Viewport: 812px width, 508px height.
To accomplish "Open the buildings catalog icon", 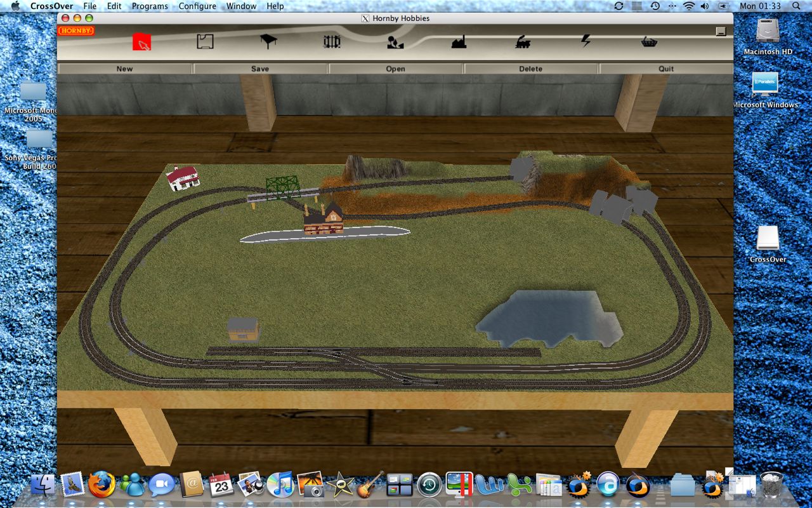I will click(x=459, y=41).
